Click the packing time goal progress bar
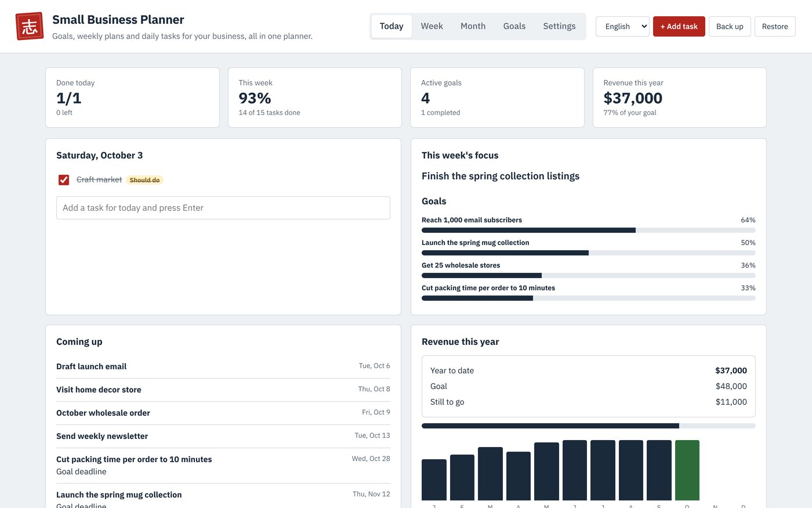Viewport: 812px width, 508px height. (589, 298)
